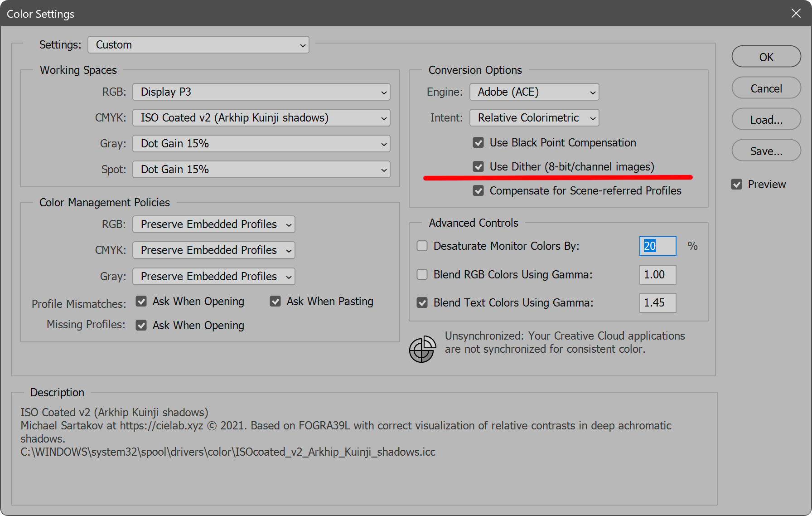Click the Blend Text gamma 1.45 field
Screen dimensions: 812x516
[657, 303]
